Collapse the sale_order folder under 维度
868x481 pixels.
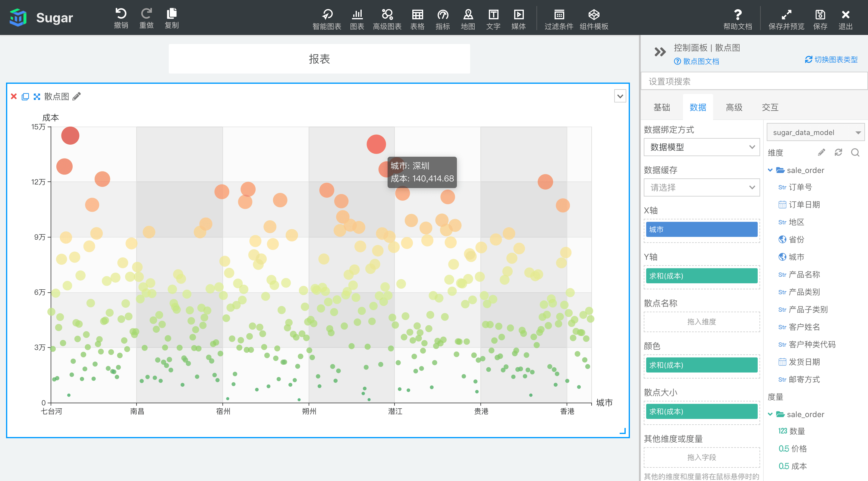pyautogui.click(x=770, y=170)
